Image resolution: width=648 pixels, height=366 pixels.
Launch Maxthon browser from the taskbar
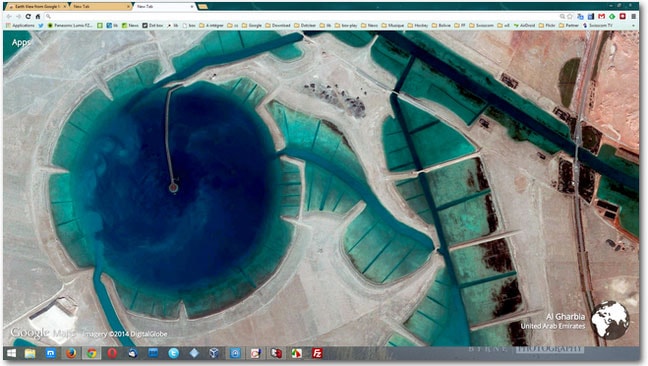pos(50,353)
